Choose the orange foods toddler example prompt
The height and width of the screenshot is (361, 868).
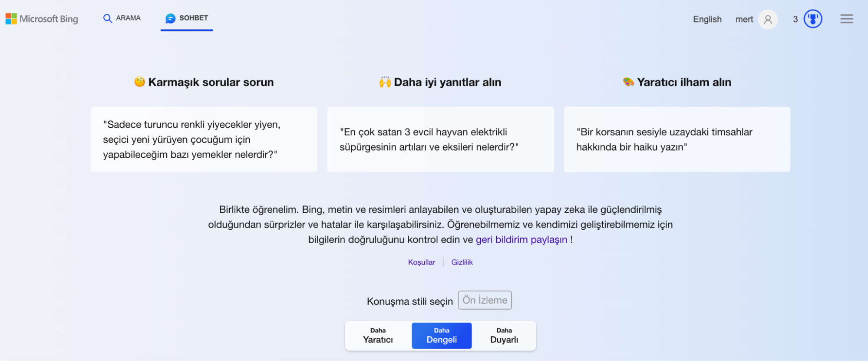pos(204,139)
